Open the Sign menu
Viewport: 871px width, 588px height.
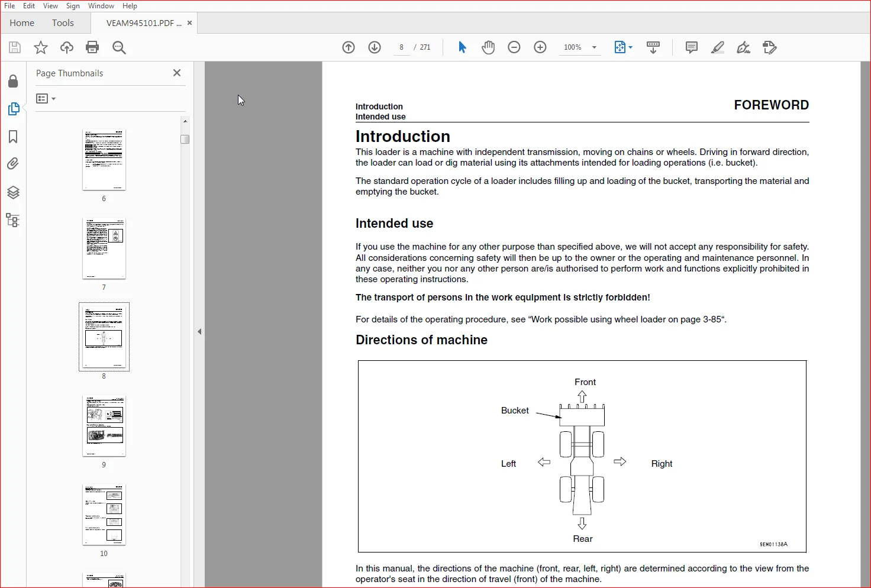tap(73, 6)
